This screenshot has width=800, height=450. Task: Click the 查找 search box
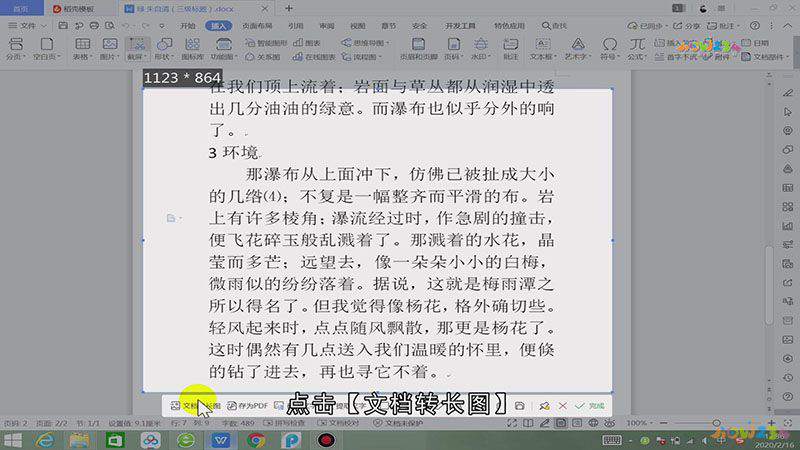click(x=555, y=26)
